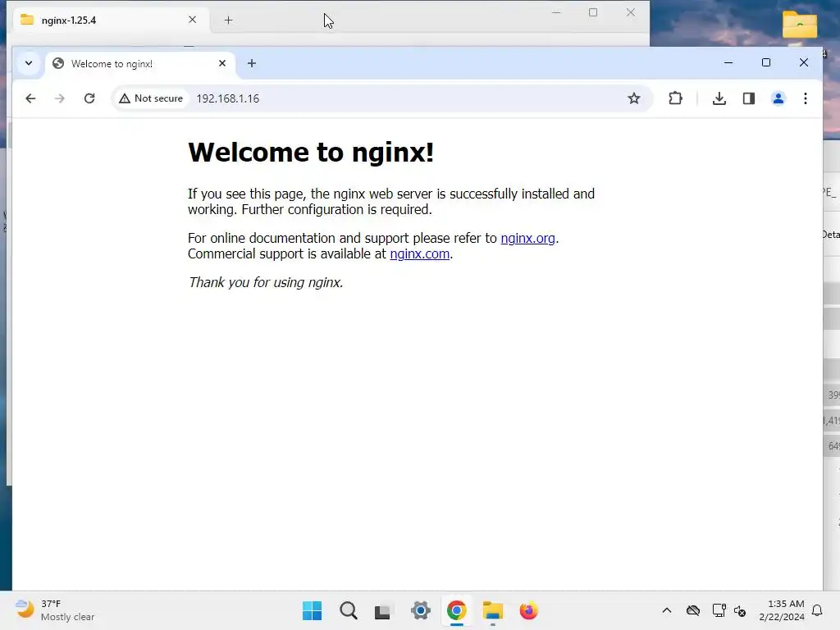This screenshot has height=630, width=840.
Task: Follow the nginx.org link
Action: (x=527, y=239)
